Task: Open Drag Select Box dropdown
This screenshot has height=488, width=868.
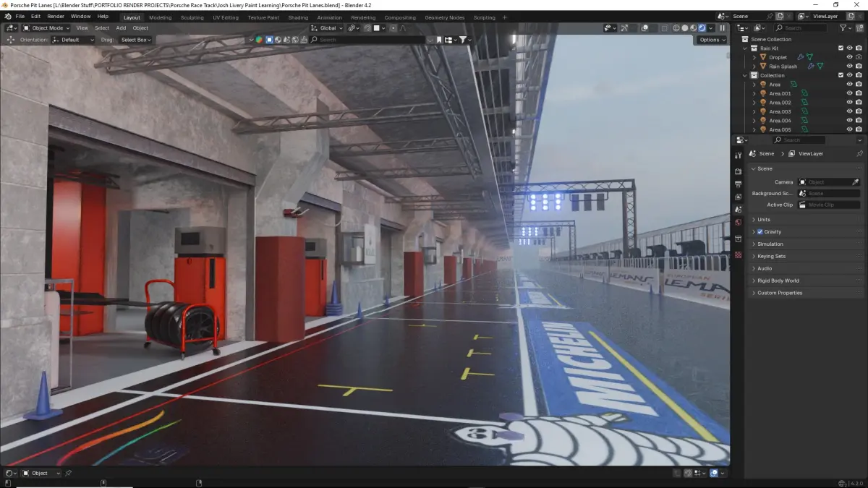Action: (136, 40)
